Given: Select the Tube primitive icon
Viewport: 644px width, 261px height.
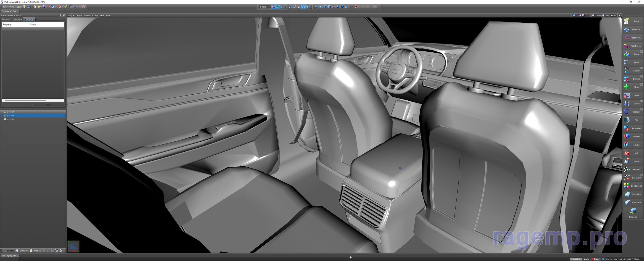Looking at the screenshot, I should click(346, 7).
